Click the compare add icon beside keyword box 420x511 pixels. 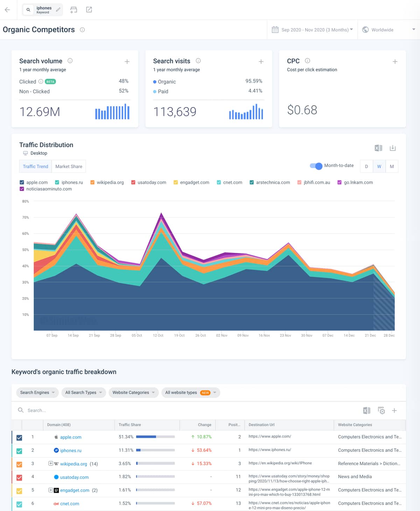pyautogui.click(x=73, y=10)
